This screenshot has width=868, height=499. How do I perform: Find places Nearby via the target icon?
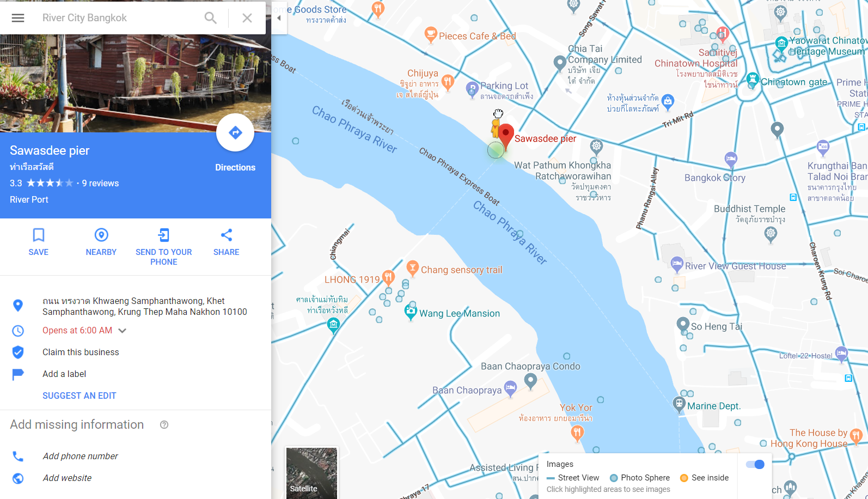[101, 235]
